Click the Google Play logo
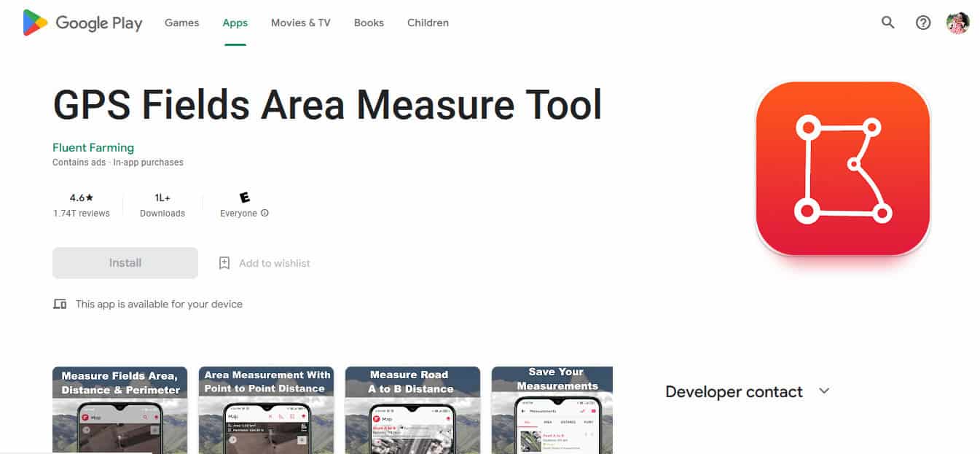980x454 pixels. pyautogui.click(x=82, y=23)
